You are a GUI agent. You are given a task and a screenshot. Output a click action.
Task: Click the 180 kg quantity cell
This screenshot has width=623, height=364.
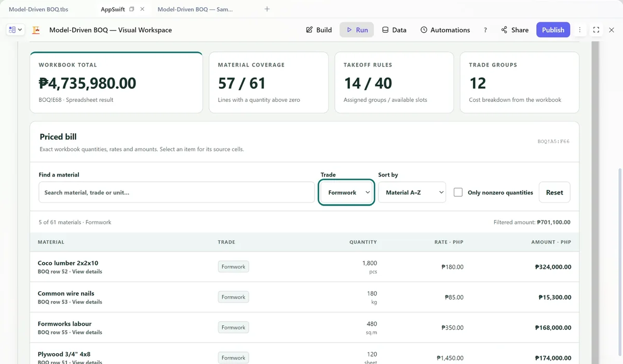click(x=372, y=298)
